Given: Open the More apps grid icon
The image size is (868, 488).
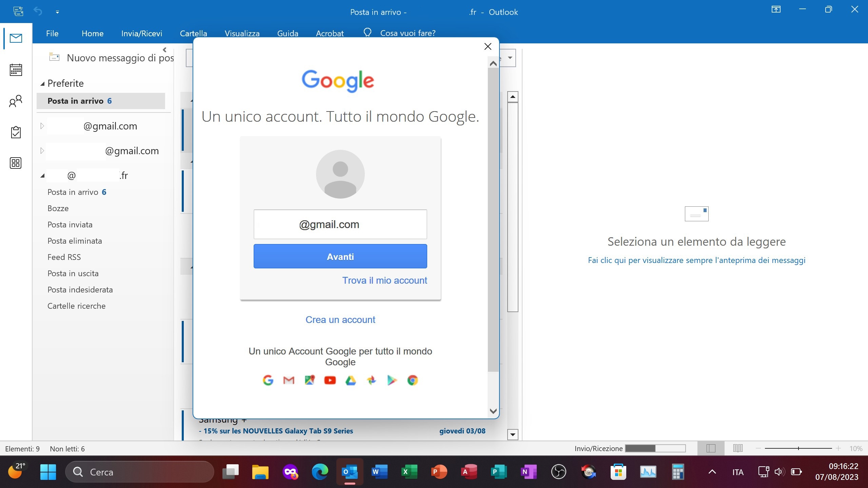Looking at the screenshot, I should pyautogui.click(x=16, y=163).
